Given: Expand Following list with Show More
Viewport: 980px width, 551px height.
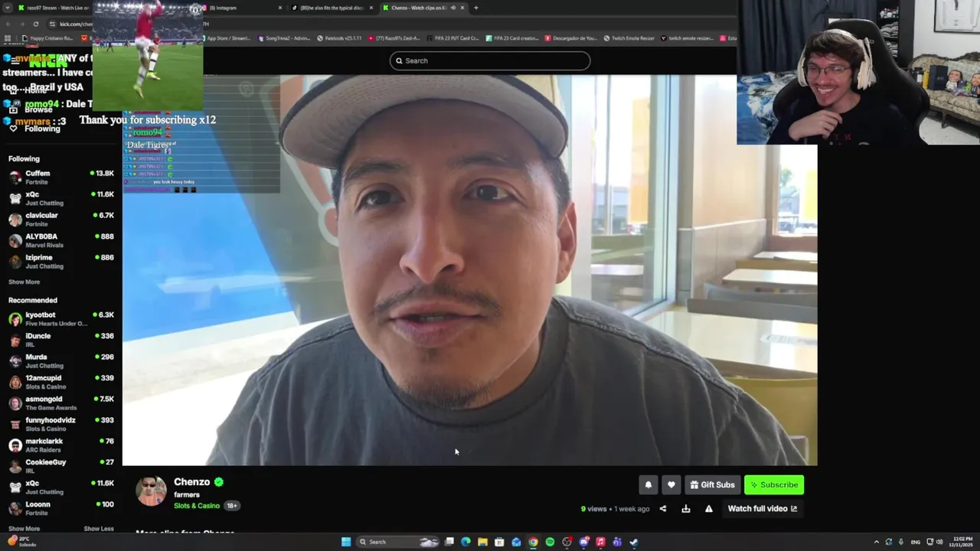Looking at the screenshot, I should point(24,282).
